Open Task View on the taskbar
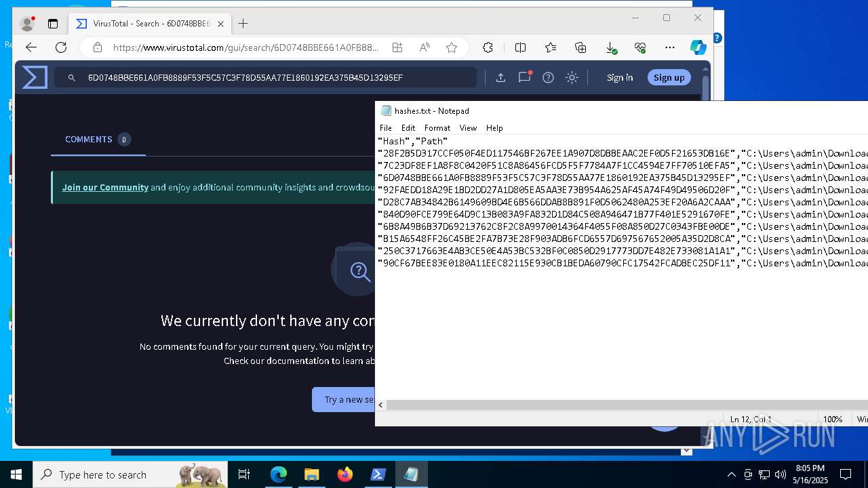868x488 pixels. (244, 474)
